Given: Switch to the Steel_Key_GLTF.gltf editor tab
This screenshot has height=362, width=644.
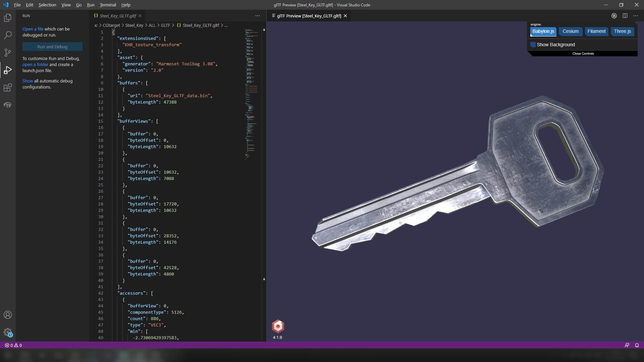Looking at the screenshot, I should (x=118, y=16).
